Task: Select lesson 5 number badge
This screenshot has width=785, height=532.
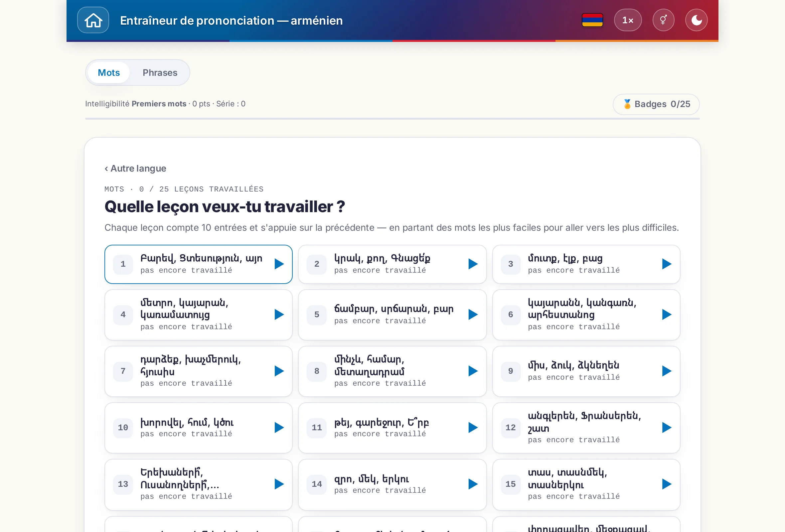Action: (x=317, y=315)
